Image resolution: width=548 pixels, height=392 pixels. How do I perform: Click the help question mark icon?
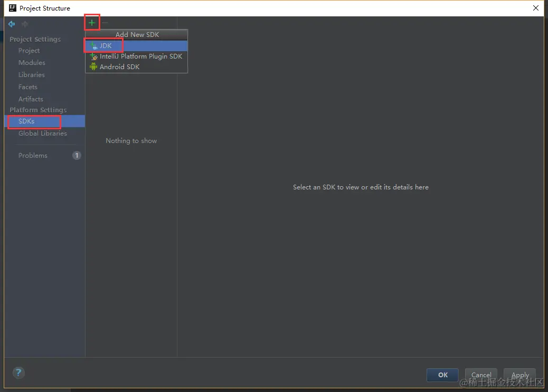(18, 372)
